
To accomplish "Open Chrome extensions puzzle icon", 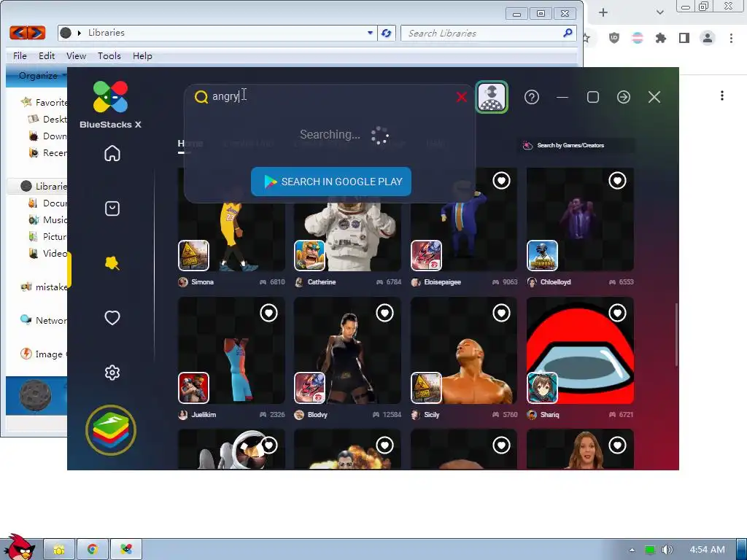I will click(660, 38).
